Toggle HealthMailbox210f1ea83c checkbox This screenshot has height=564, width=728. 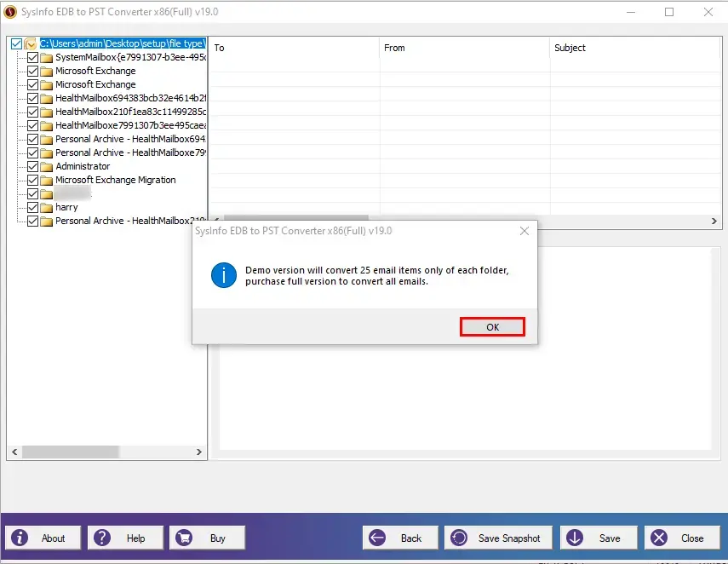(x=32, y=112)
